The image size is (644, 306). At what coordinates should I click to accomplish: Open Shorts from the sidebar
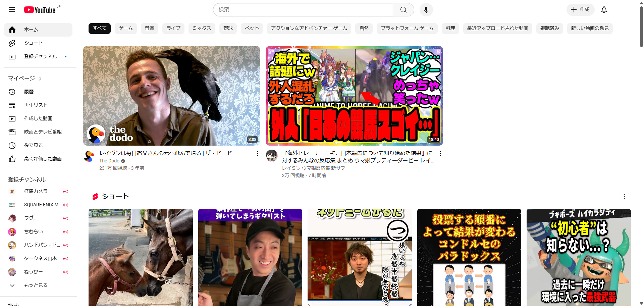34,43
